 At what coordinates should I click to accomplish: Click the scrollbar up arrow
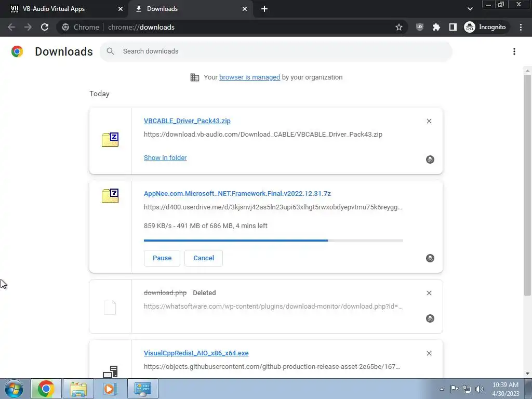coord(527,71)
